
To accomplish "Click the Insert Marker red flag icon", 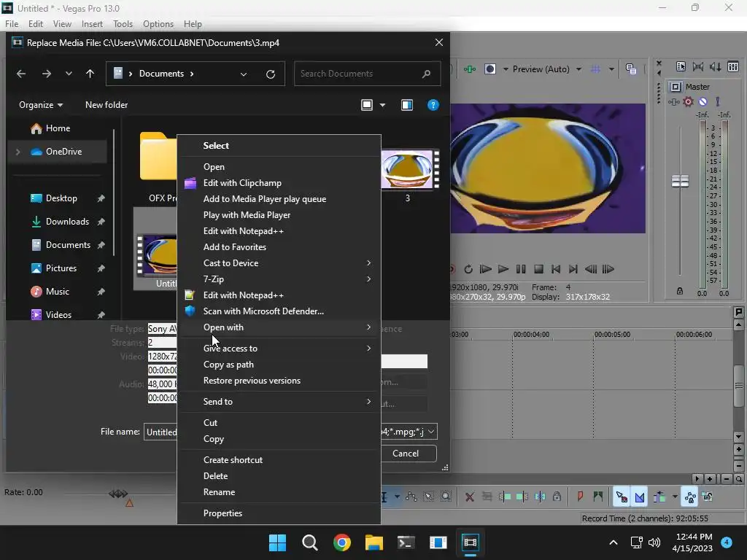I will click(580, 497).
